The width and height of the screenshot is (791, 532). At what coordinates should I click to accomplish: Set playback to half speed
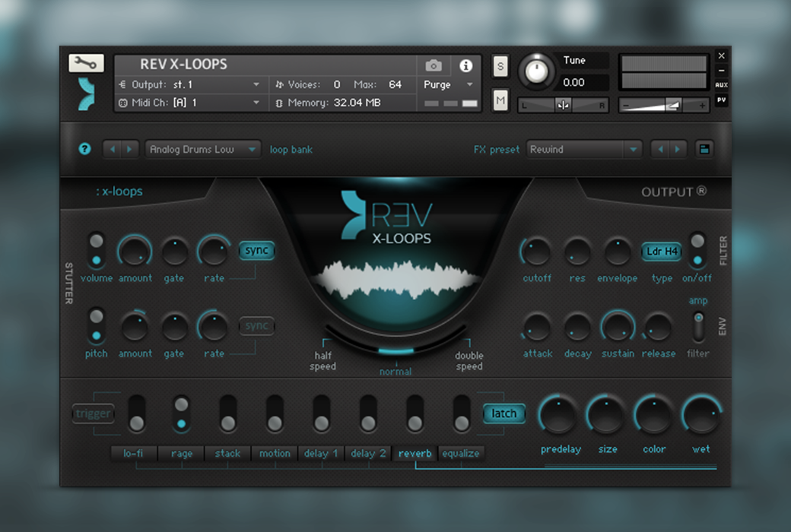tap(322, 360)
